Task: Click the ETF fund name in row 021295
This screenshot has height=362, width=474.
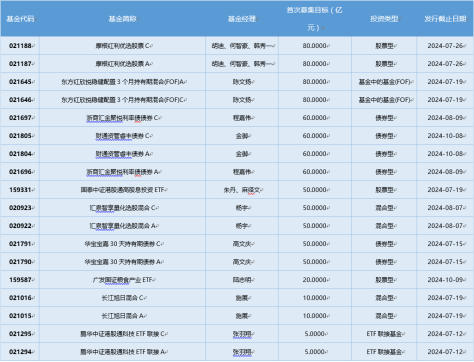Action: tap(123, 334)
